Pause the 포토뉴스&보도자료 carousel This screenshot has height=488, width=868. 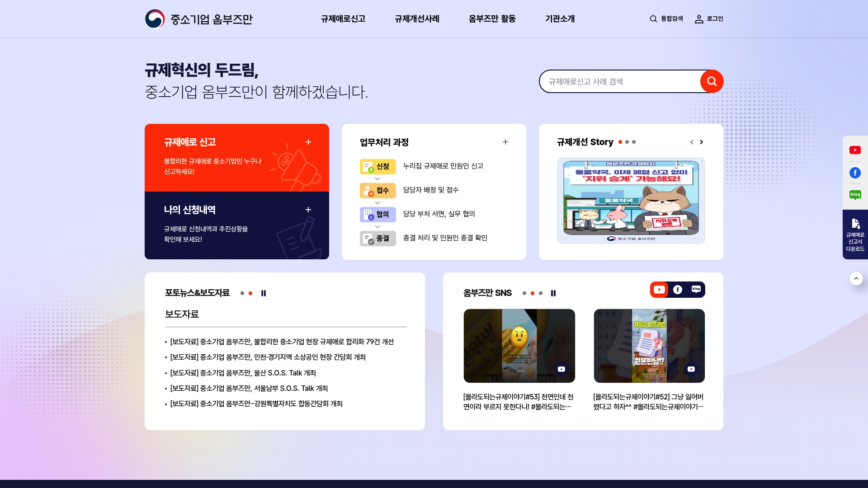(264, 293)
